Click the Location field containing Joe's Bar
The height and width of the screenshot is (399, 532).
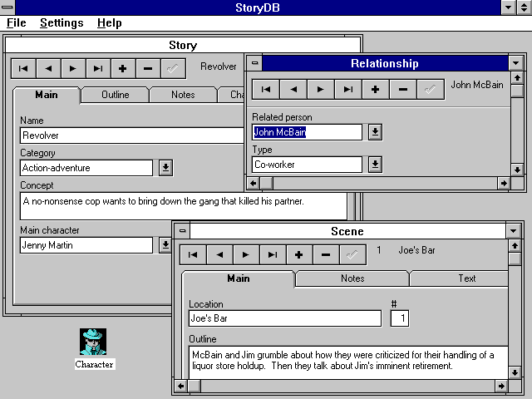pyautogui.click(x=284, y=318)
